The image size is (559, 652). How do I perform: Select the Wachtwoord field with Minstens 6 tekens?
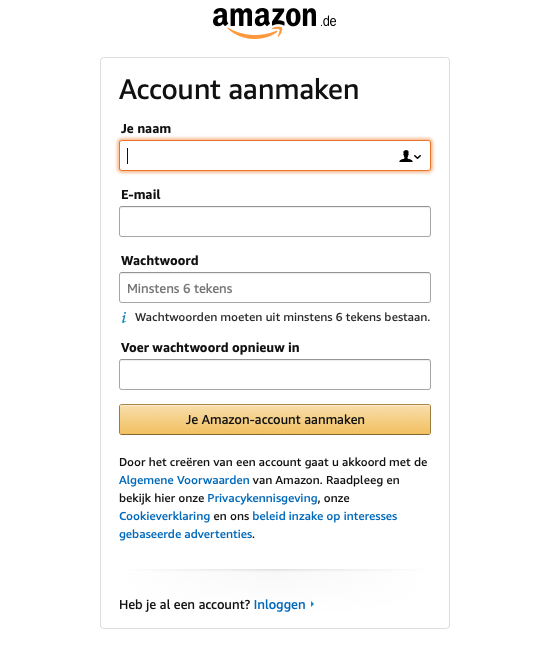tap(275, 288)
